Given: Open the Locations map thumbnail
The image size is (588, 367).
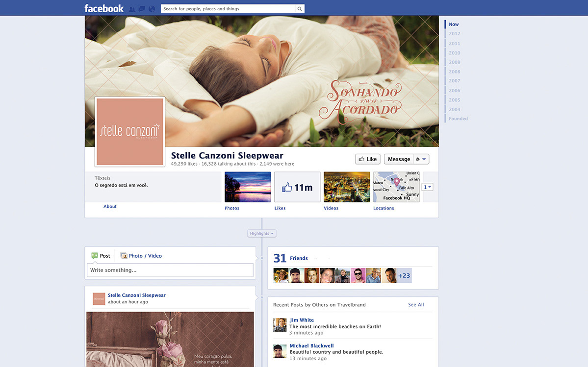Looking at the screenshot, I should pyautogui.click(x=396, y=187).
